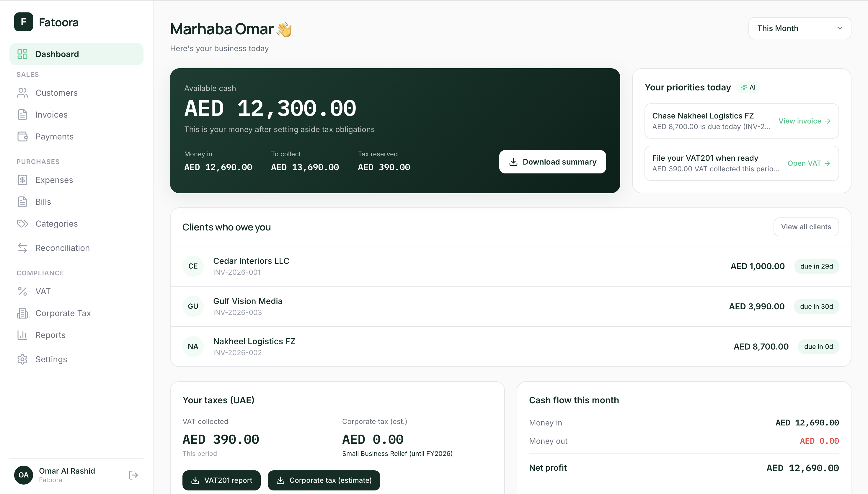Select the Bills sidebar item
This screenshot has height=494, width=868.
pyautogui.click(x=76, y=202)
